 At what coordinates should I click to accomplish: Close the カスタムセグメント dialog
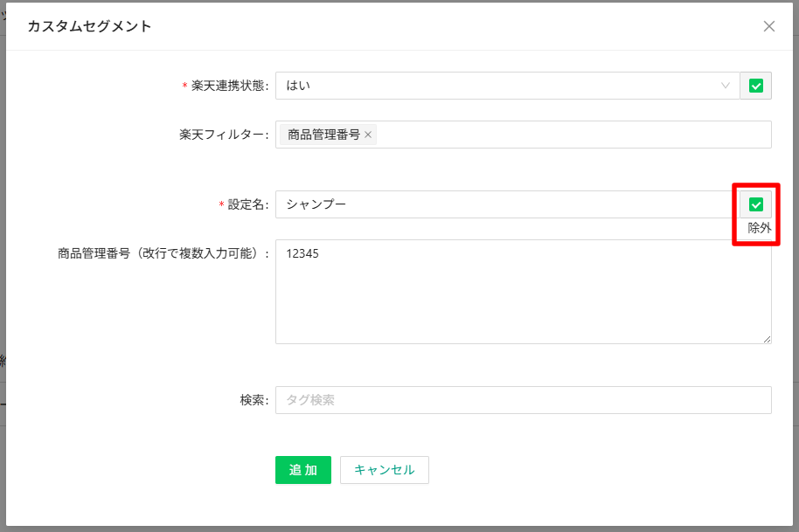[x=769, y=26]
